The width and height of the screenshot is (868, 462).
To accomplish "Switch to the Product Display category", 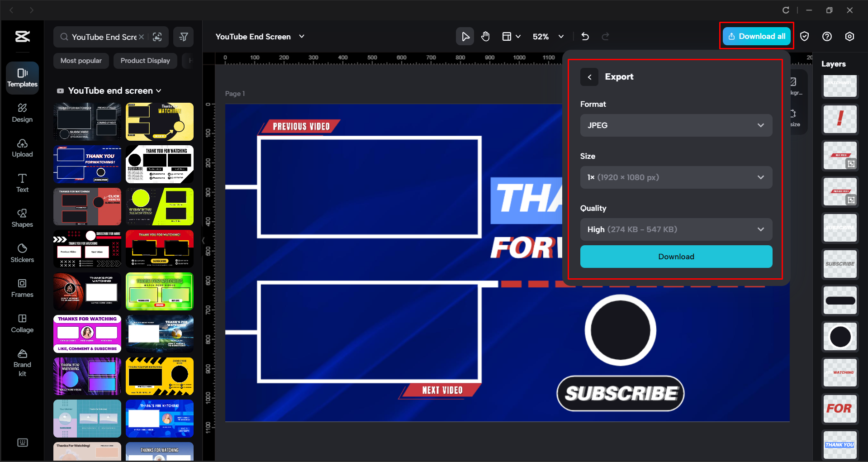I will (145, 60).
